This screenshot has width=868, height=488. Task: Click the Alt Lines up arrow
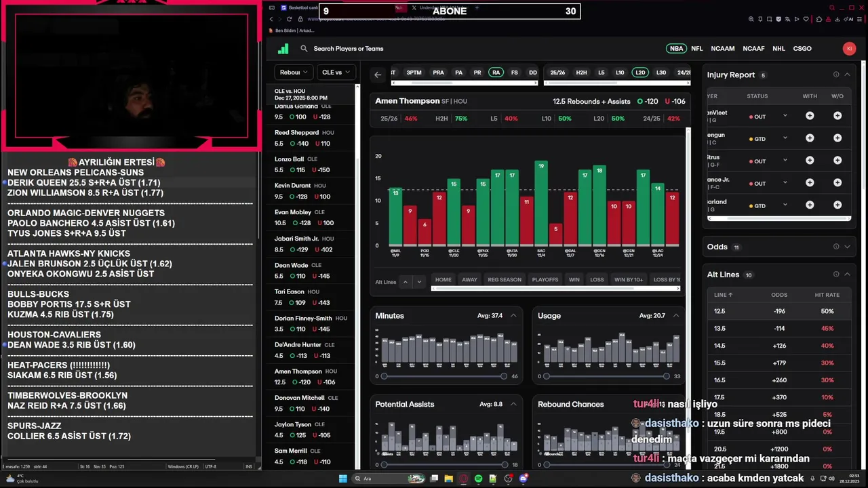point(406,281)
